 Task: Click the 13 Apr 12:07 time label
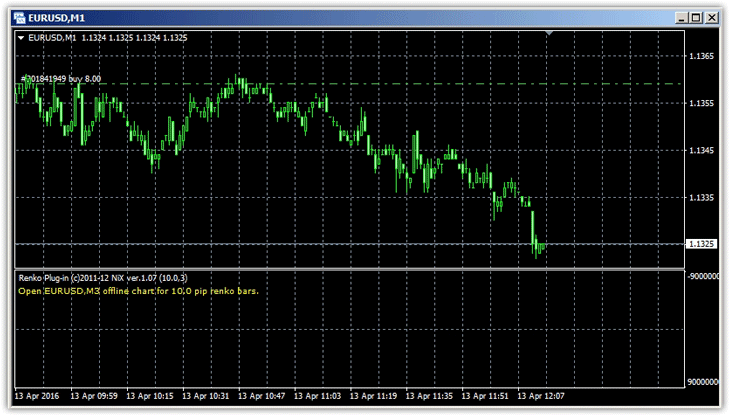pos(541,395)
